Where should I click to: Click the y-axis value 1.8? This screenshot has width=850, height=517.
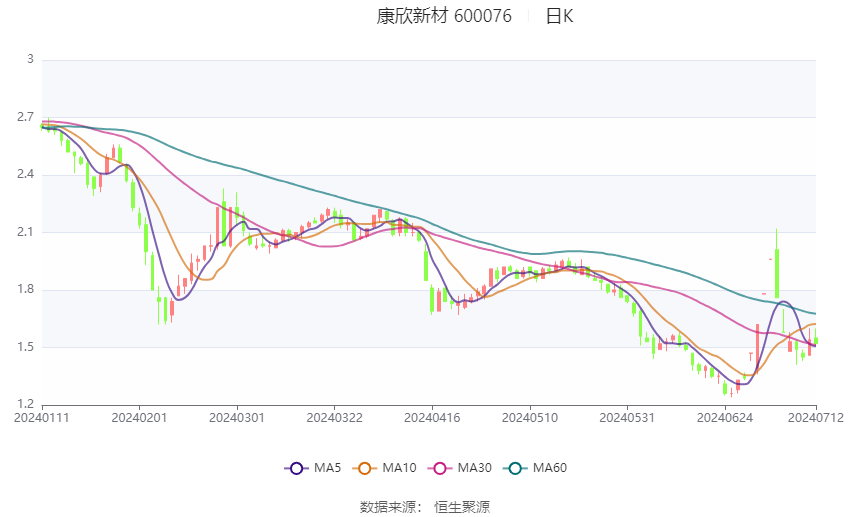(25, 289)
